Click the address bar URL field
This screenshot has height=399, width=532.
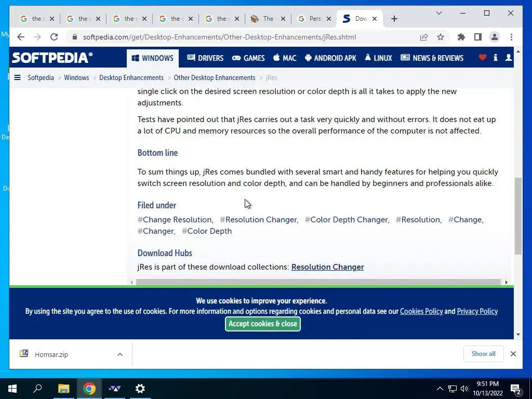pyautogui.click(x=220, y=37)
